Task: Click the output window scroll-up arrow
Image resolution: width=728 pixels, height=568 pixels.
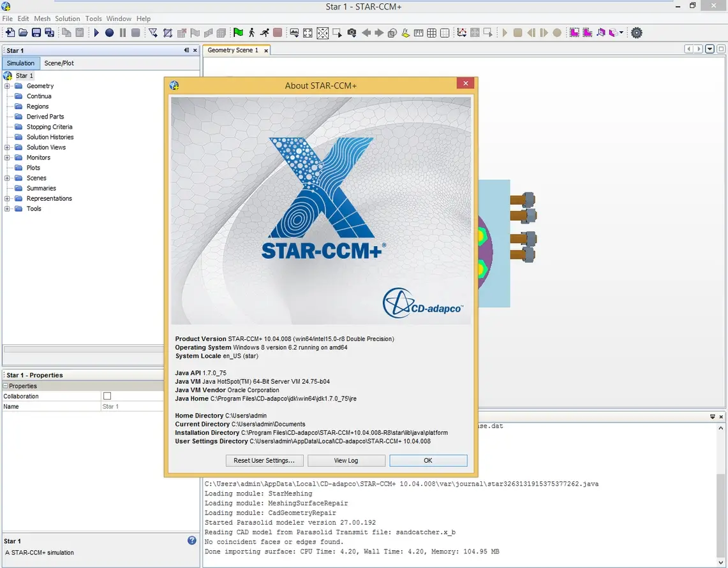Action: (720, 428)
